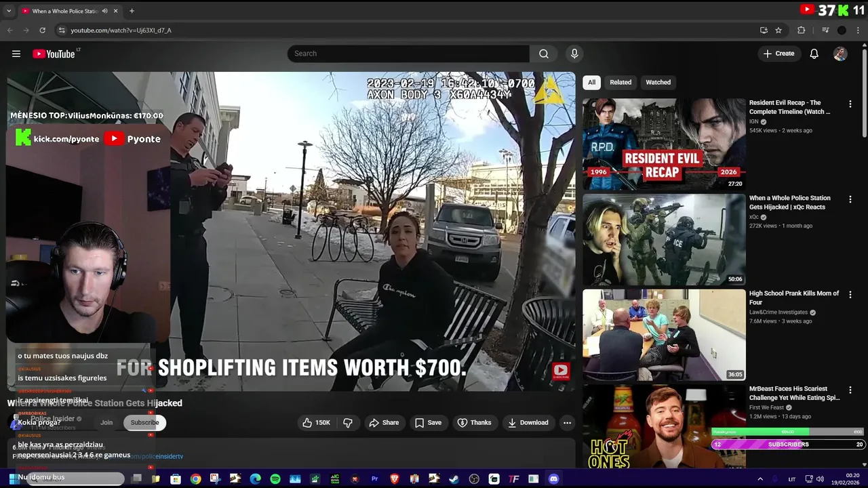This screenshot has height=488, width=868.
Task: Bookmark this page with the star
Action: click(778, 30)
